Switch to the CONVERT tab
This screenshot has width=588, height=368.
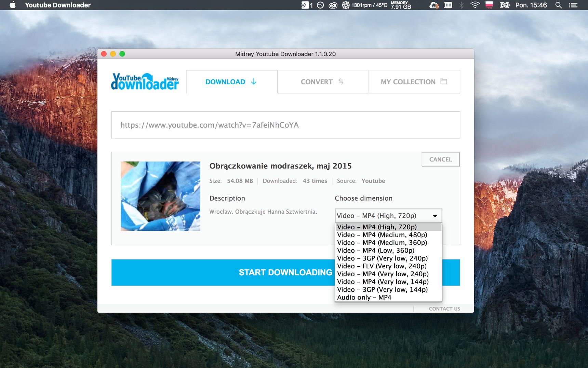(323, 81)
